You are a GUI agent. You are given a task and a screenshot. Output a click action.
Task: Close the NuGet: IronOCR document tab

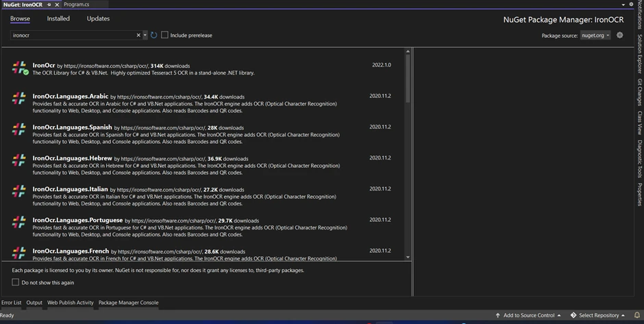(x=57, y=4)
